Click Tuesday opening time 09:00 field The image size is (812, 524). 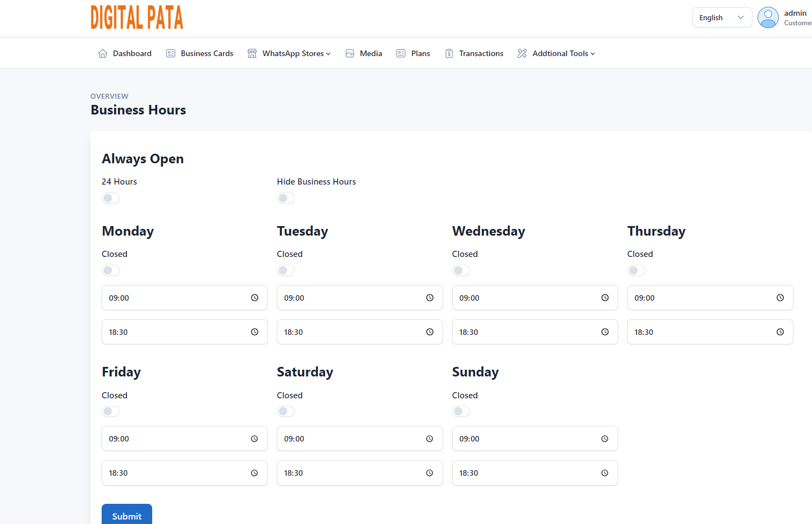click(x=360, y=298)
